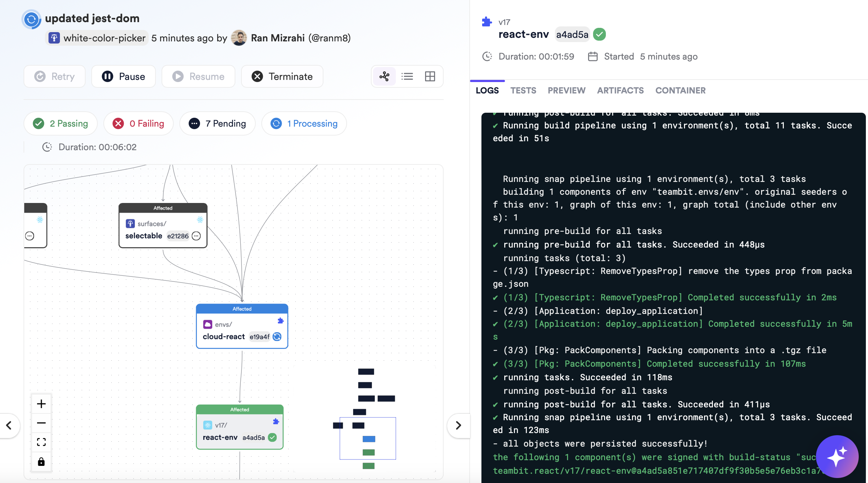This screenshot has width=868, height=483.
Task: Click env puzzle icon on cloud-react node
Action: coord(281,321)
